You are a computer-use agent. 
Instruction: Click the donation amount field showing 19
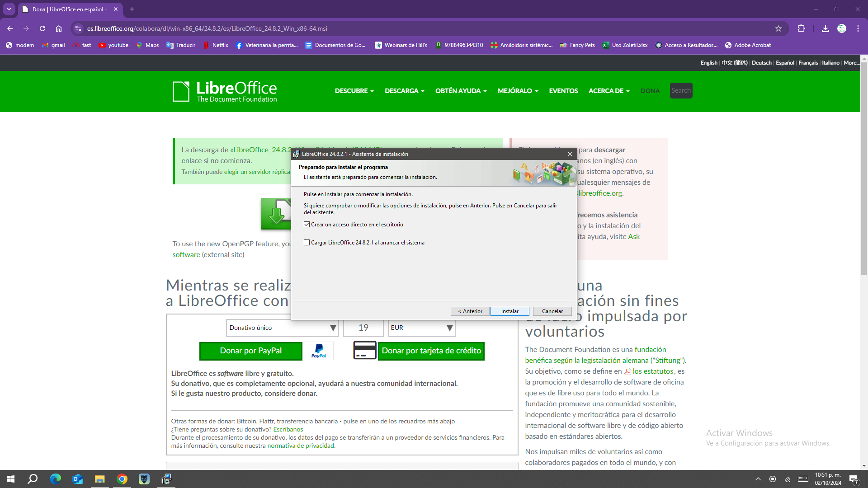[x=363, y=328]
